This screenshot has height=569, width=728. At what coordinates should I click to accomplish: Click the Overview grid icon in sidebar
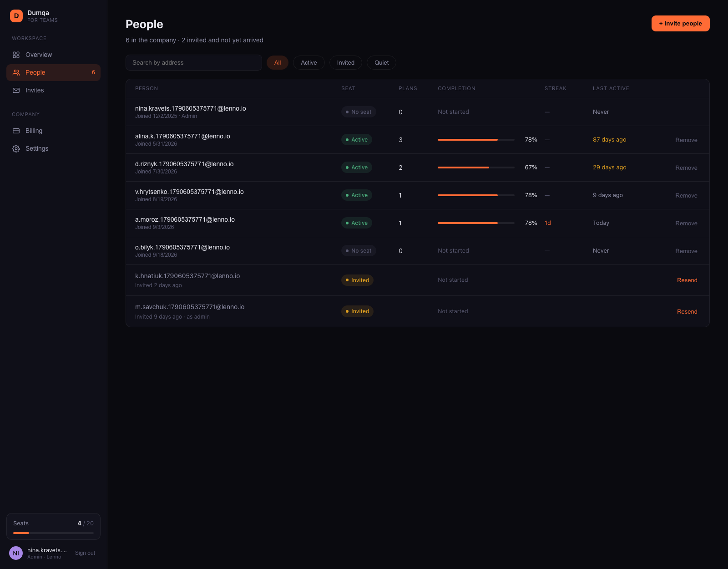[16, 55]
